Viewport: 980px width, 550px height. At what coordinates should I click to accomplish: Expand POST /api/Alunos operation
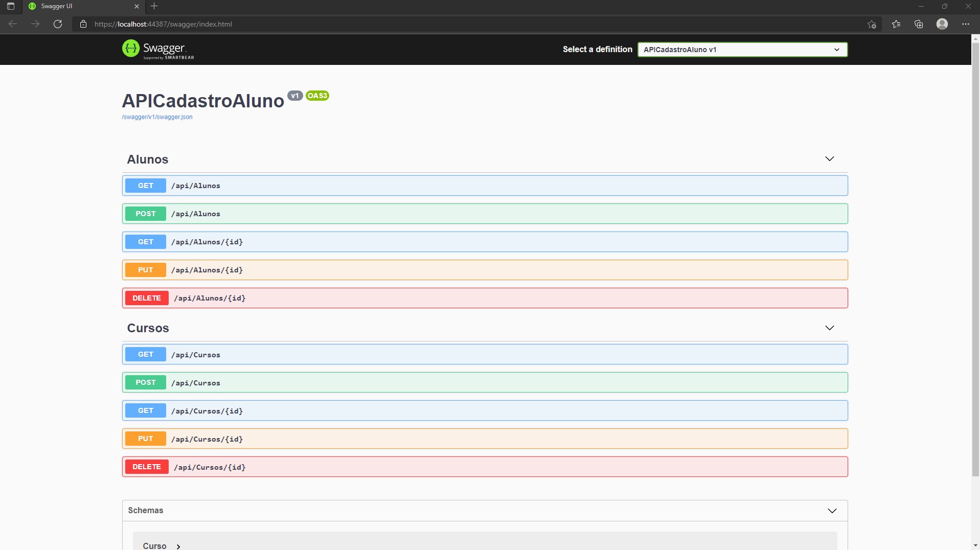pyautogui.click(x=485, y=214)
